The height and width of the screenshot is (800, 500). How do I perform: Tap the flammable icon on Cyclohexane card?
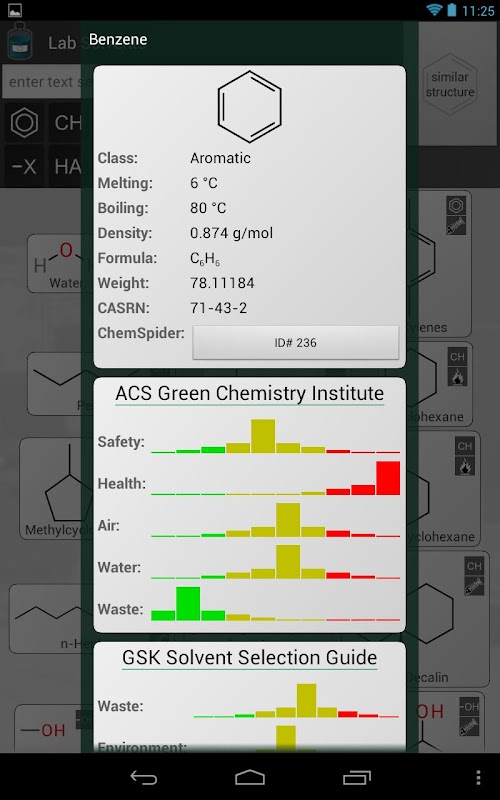tap(457, 377)
